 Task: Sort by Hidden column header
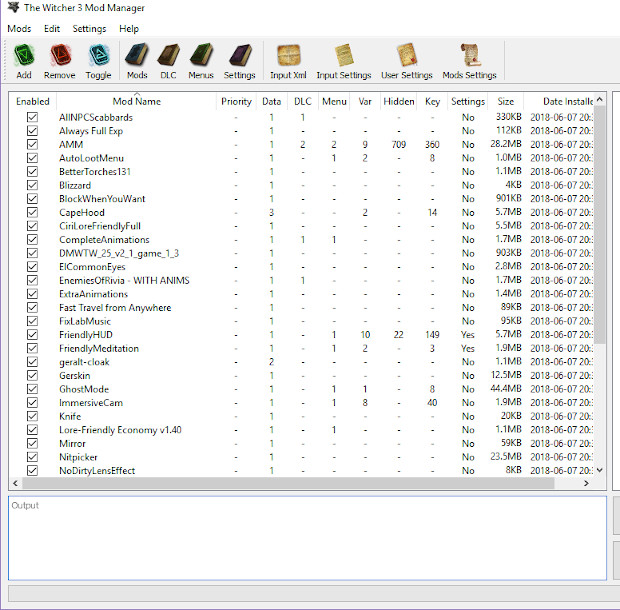[399, 101]
